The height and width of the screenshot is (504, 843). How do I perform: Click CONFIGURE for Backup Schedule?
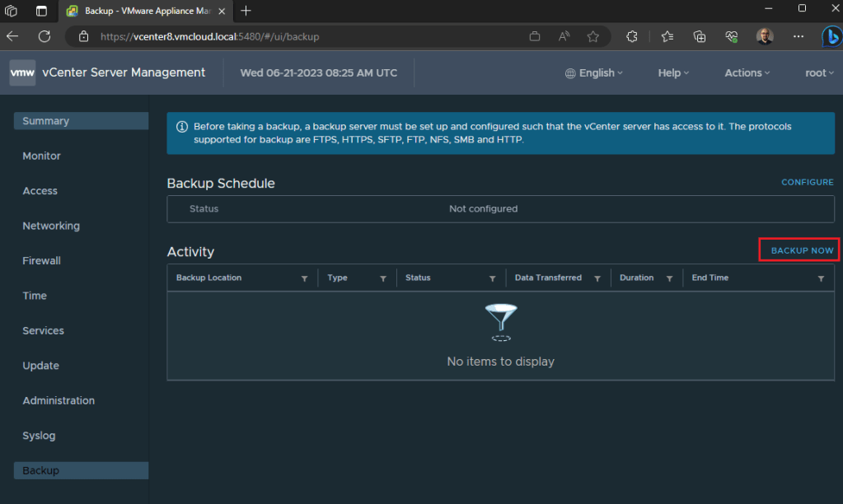807,182
